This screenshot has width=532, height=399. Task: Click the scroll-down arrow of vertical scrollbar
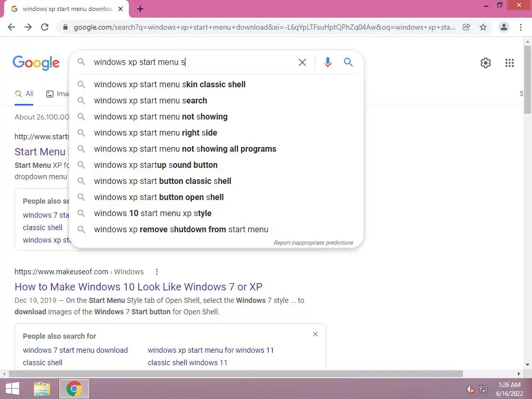[x=527, y=365]
